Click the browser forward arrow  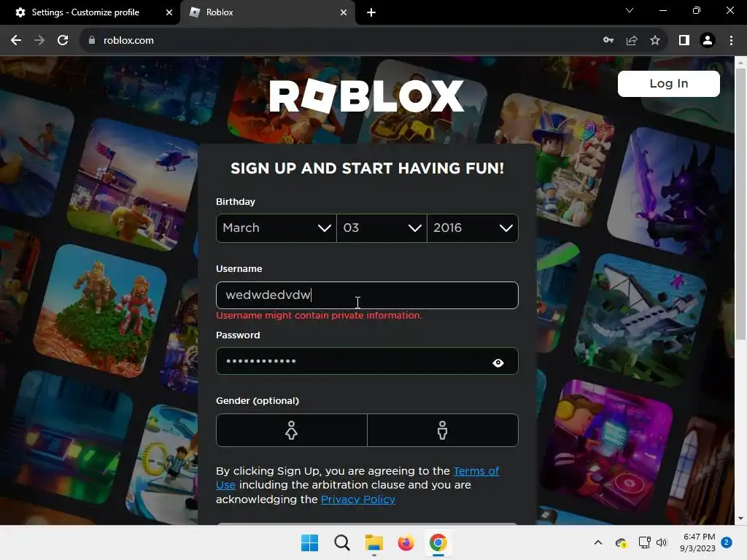pos(39,41)
